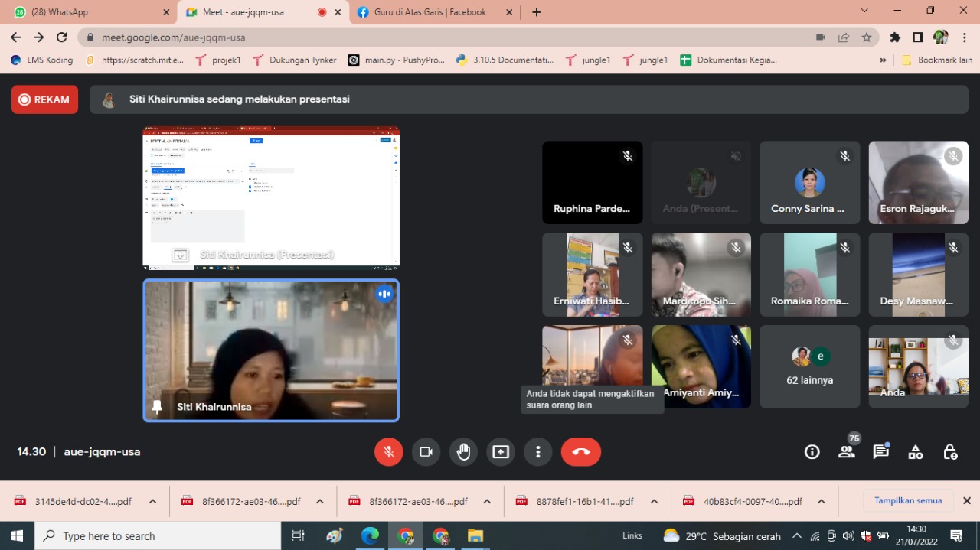Click the pin icon on Siti Khairunnisa tile

tap(157, 407)
